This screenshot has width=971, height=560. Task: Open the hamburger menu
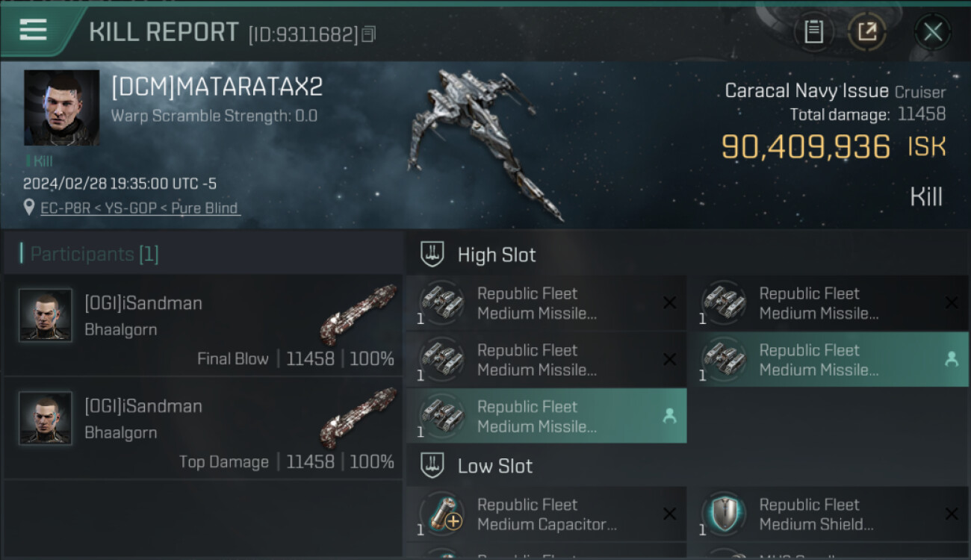34,31
